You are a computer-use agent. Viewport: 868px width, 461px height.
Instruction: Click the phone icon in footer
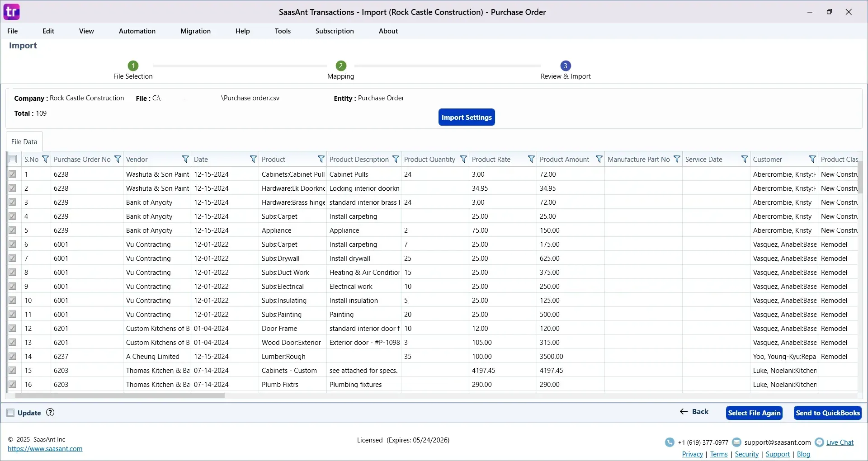(670, 442)
